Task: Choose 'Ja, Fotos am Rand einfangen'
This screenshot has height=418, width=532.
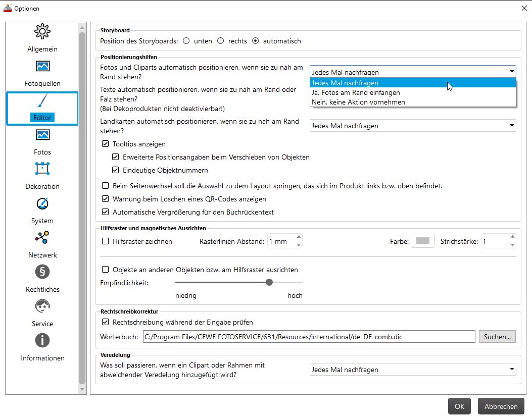Action: (x=413, y=92)
